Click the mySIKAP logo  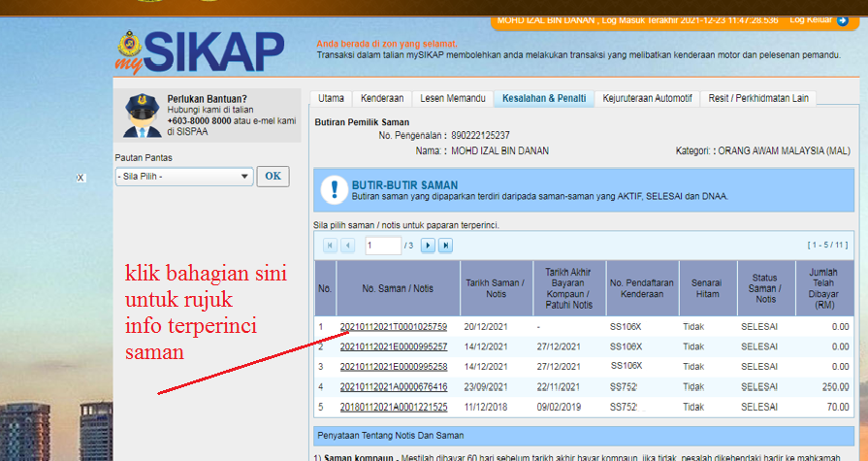(200, 51)
